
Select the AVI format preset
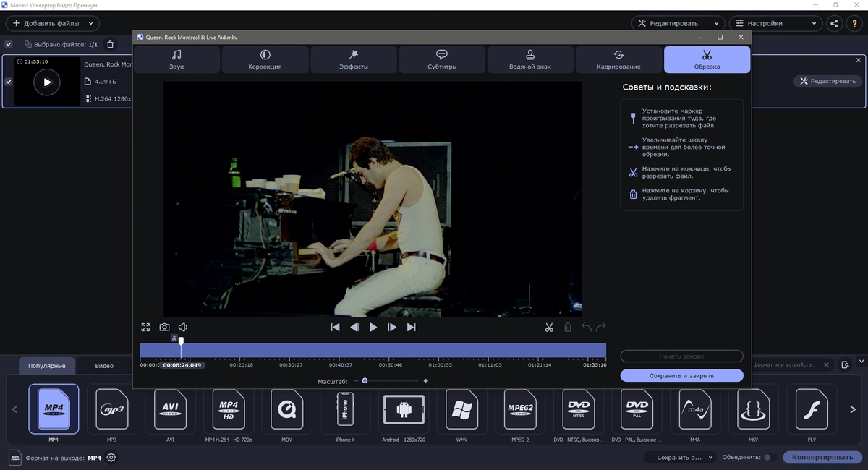[171, 409]
